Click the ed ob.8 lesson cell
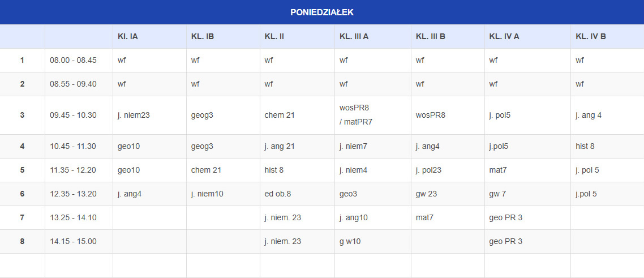 (277, 194)
